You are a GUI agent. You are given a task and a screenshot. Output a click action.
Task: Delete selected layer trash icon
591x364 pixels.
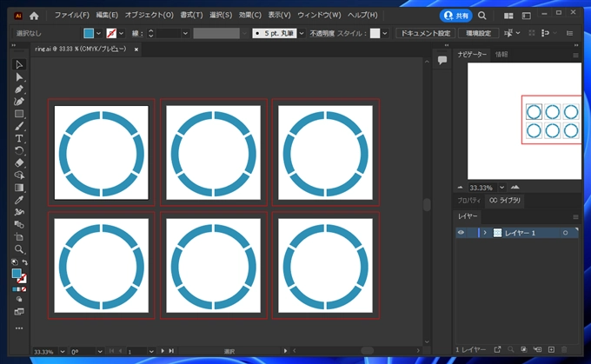click(x=564, y=349)
